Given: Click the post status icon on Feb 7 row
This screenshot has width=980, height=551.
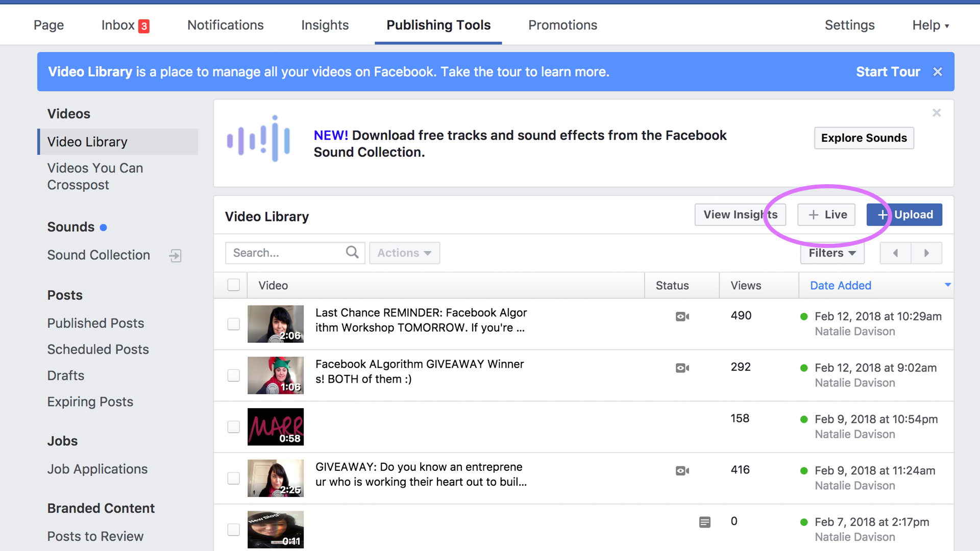Looking at the screenshot, I should (x=705, y=522).
